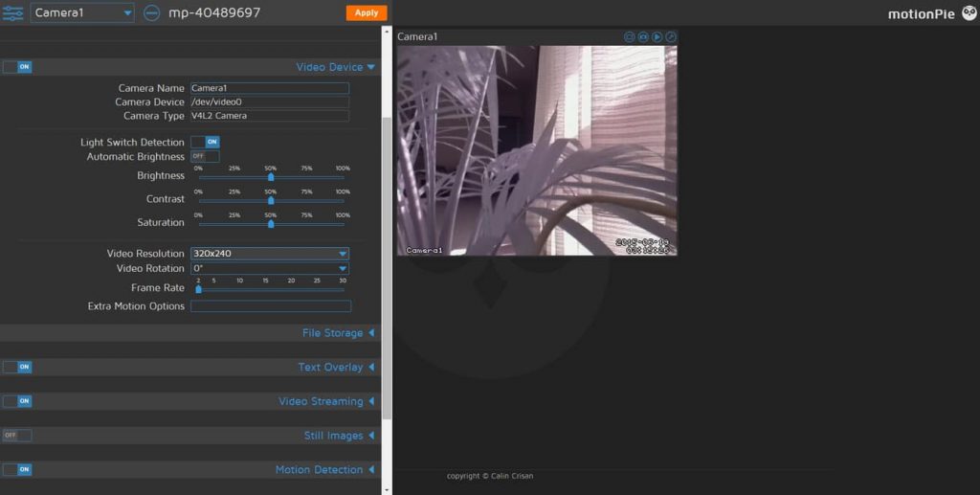980x495 pixels.
Task: Toggle Light Switch Detection off
Action: [x=205, y=142]
